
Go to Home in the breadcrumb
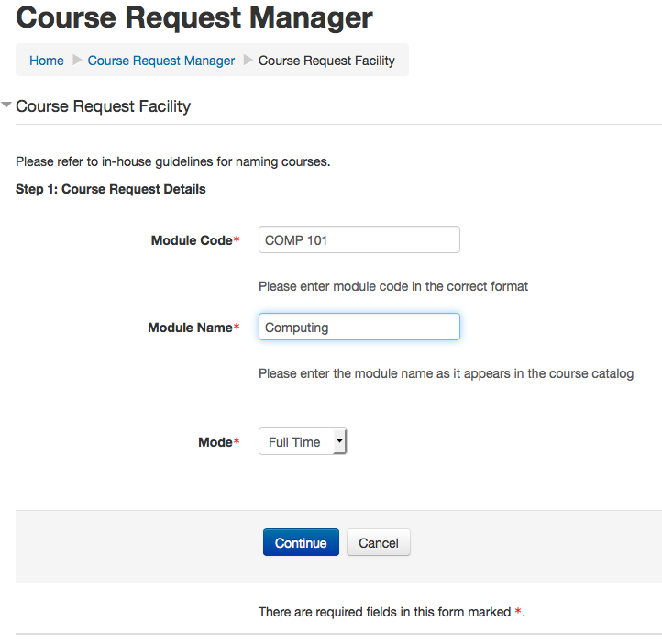click(x=47, y=61)
